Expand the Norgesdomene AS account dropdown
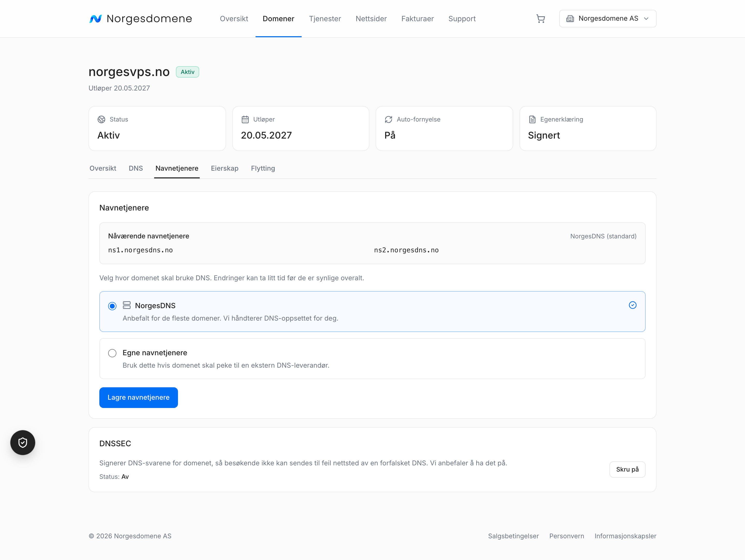This screenshot has height=560, width=745. coord(608,19)
